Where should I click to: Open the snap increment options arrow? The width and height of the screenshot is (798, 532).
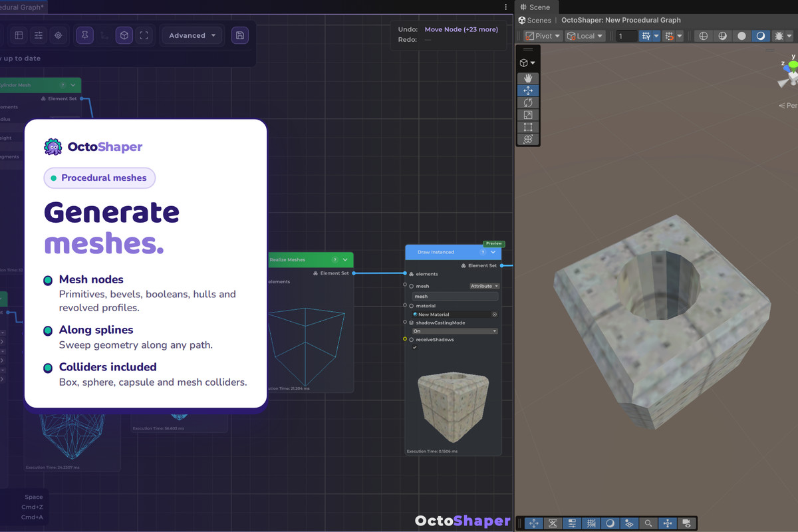(680, 36)
